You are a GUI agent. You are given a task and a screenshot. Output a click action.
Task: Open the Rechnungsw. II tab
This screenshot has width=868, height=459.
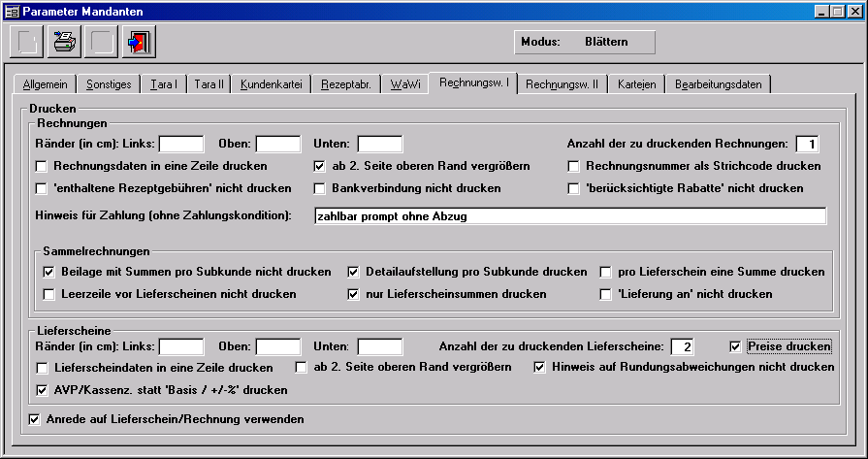click(562, 84)
